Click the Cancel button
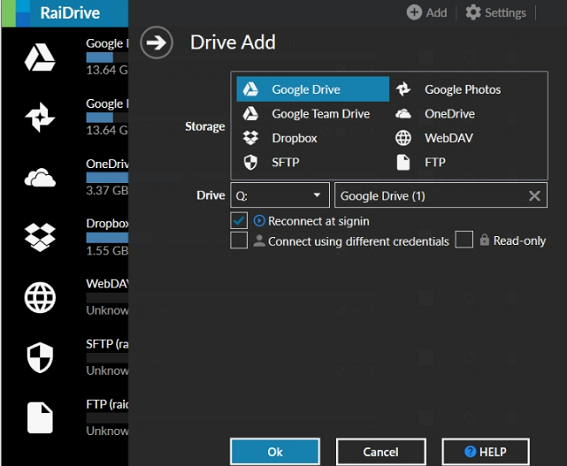Viewport: 567px width, 466px height. click(x=381, y=452)
